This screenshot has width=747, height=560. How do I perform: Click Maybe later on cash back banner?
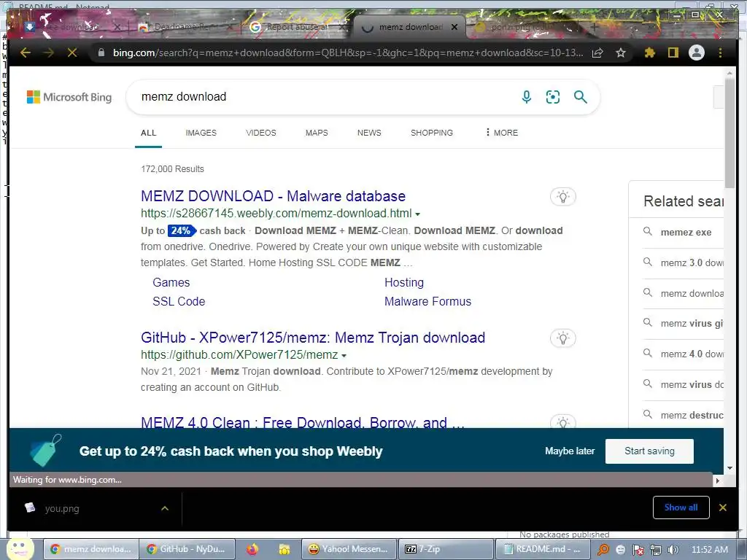[x=570, y=451]
